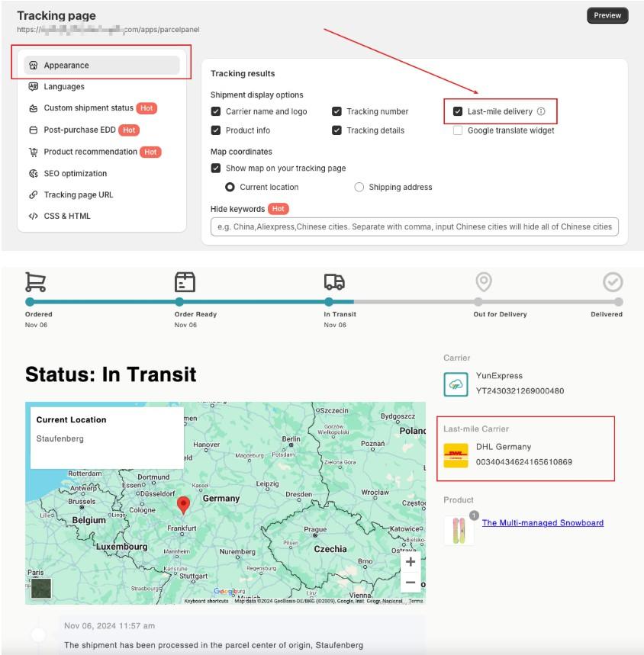Screen dimensions: 644x655
Task: Click the Staufenberg current location text
Action: pos(60,438)
